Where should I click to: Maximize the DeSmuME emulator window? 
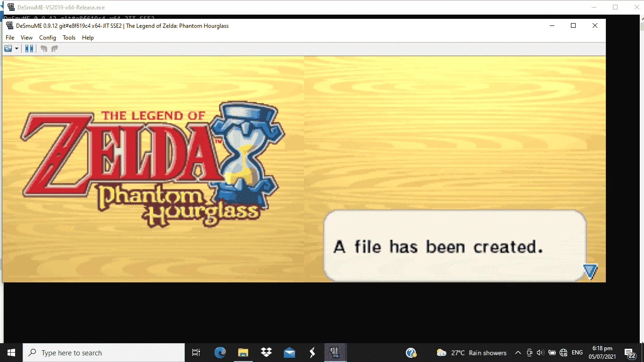coord(573,26)
